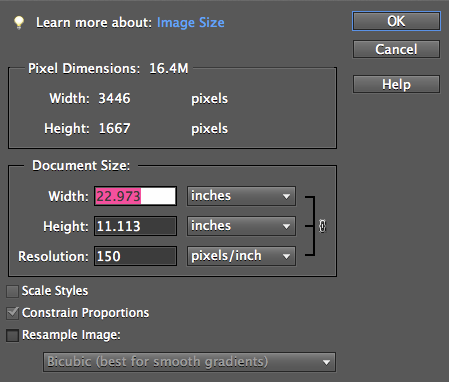
Task: Cancel the Image Size dialog
Action: (x=396, y=49)
